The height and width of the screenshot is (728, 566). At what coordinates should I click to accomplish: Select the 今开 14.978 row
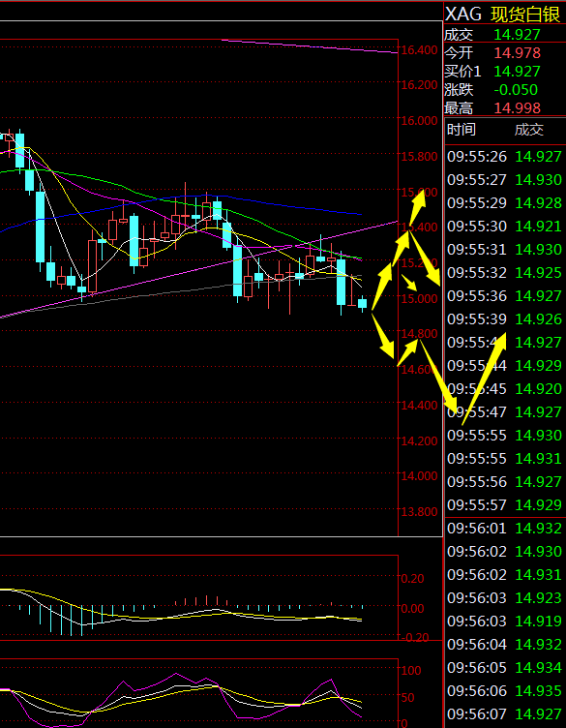pyautogui.click(x=505, y=53)
